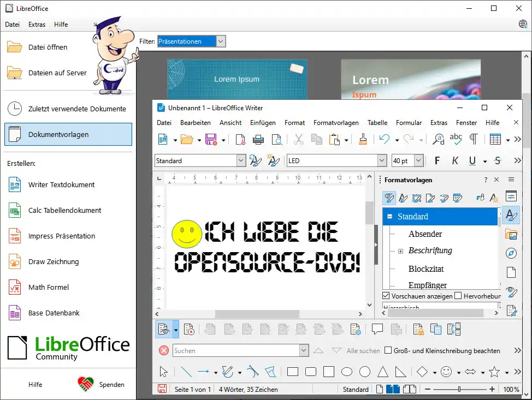The width and height of the screenshot is (532, 400).
Task: Open the Underline style dropdown arrow
Action: click(485, 162)
